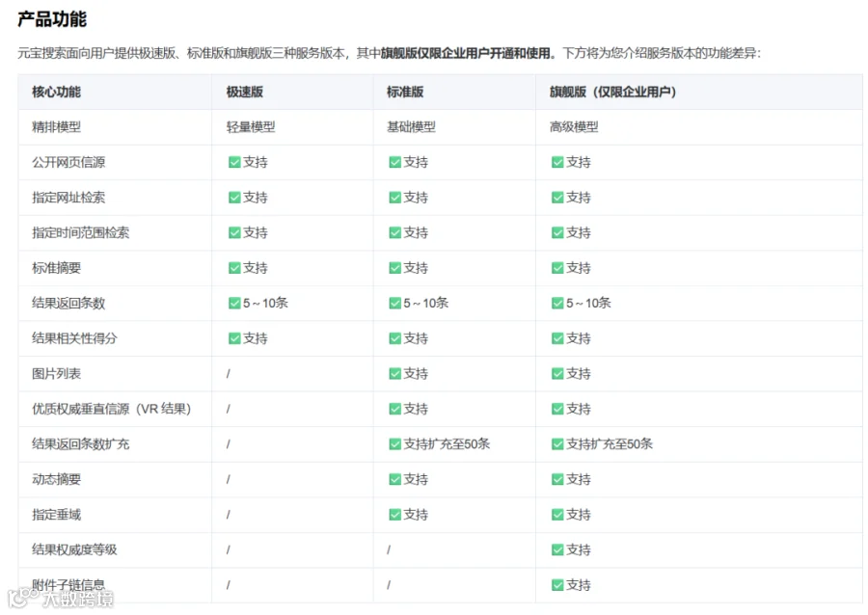The image size is (868, 615).
Task: Click the 结果返回条数扩充 check icon in 标准版 column
Action: (x=394, y=444)
